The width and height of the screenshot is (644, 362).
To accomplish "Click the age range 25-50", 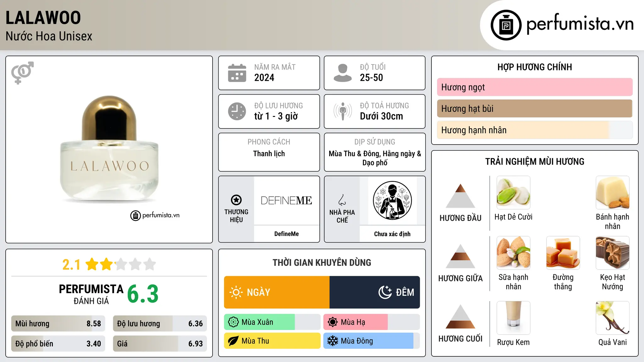I will [371, 78].
